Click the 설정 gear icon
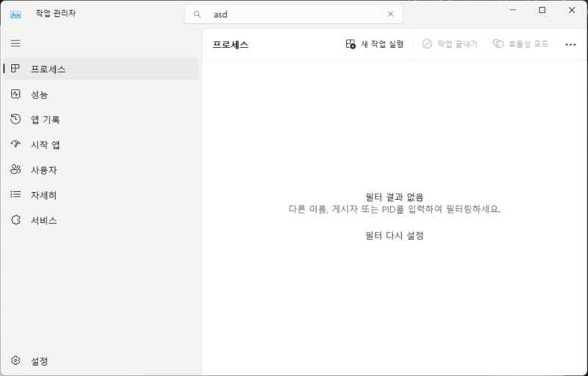The width and height of the screenshot is (588, 376). point(15,361)
